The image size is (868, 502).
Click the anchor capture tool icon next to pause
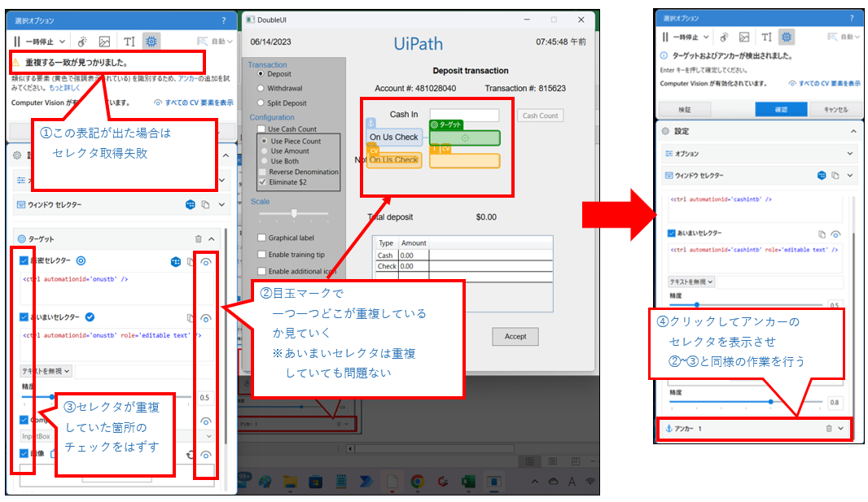pyautogui.click(x=81, y=40)
